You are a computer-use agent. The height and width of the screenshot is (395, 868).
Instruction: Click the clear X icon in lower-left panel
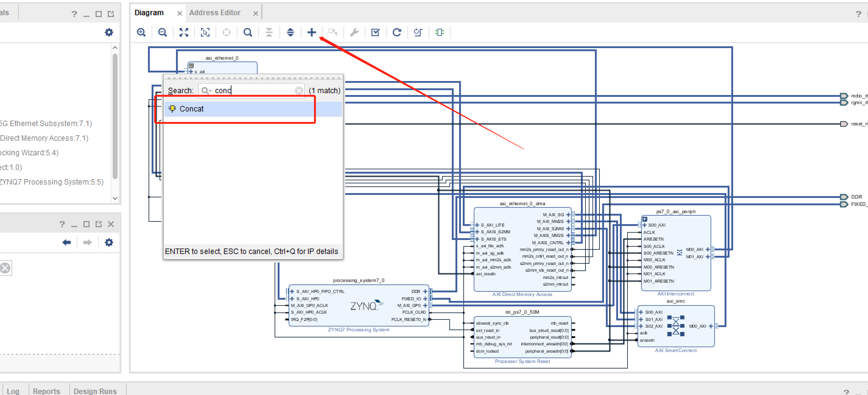5,268
